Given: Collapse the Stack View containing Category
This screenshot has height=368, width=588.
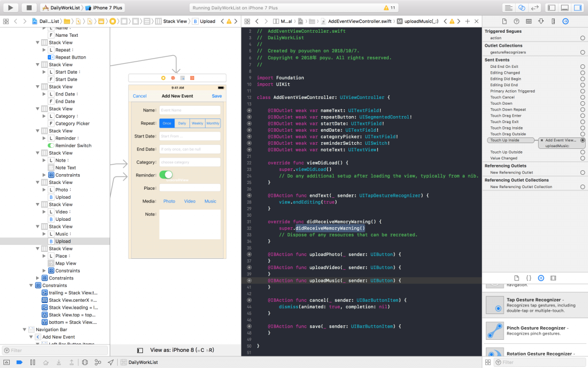Looking at the screenshot, I should click(x=37, y=109).
